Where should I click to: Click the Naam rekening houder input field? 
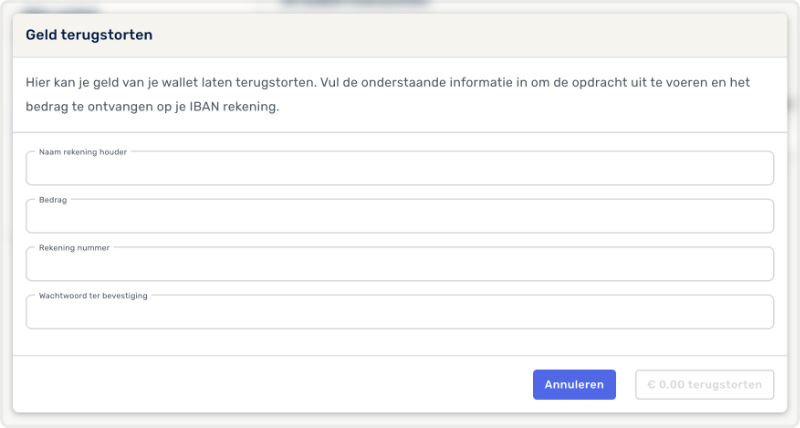(400, 170)
